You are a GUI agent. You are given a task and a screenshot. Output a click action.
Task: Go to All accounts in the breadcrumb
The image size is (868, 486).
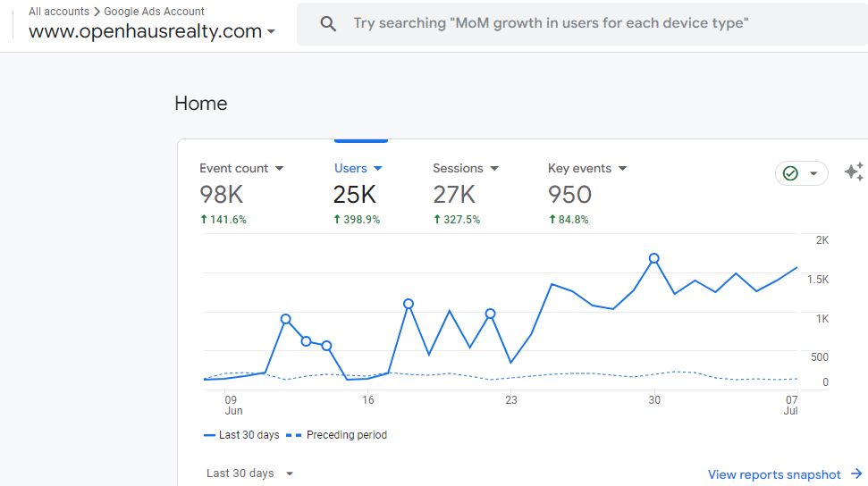59,12
